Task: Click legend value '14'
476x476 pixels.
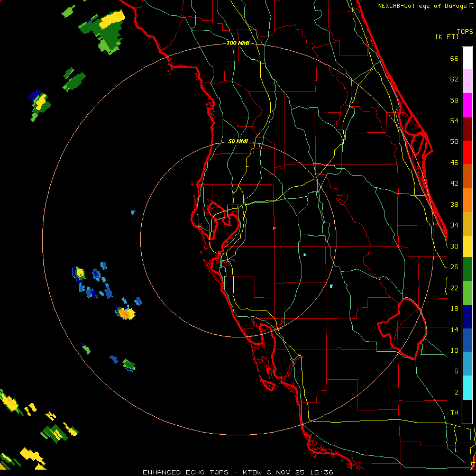Action: click(454, 329)
